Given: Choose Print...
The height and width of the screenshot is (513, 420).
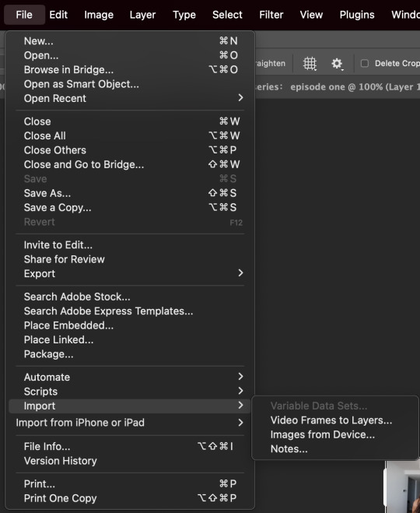Looking at the screenshot, I should pyautogui.click(x=130, y=484).
